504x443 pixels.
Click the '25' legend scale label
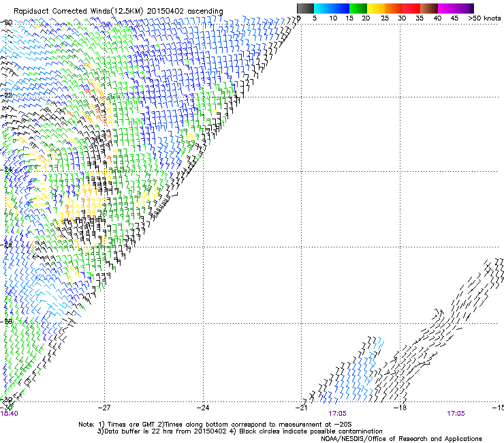point(385,18)
